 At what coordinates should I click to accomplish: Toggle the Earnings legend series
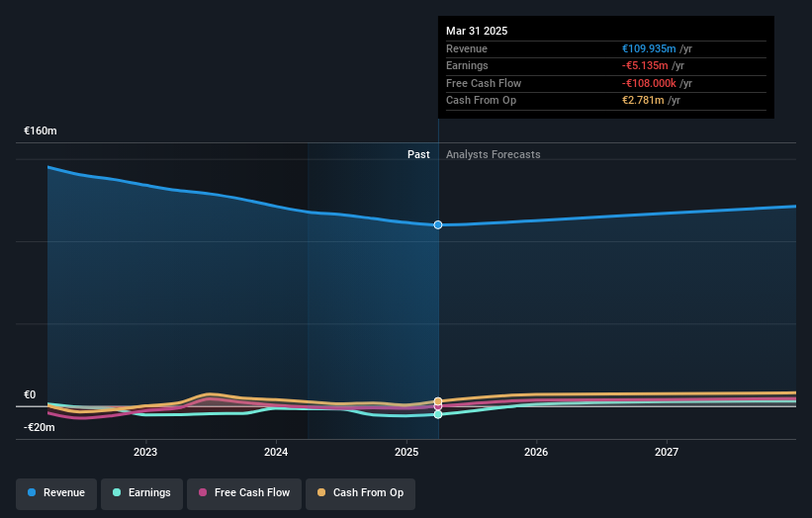[x=141, y=493]
